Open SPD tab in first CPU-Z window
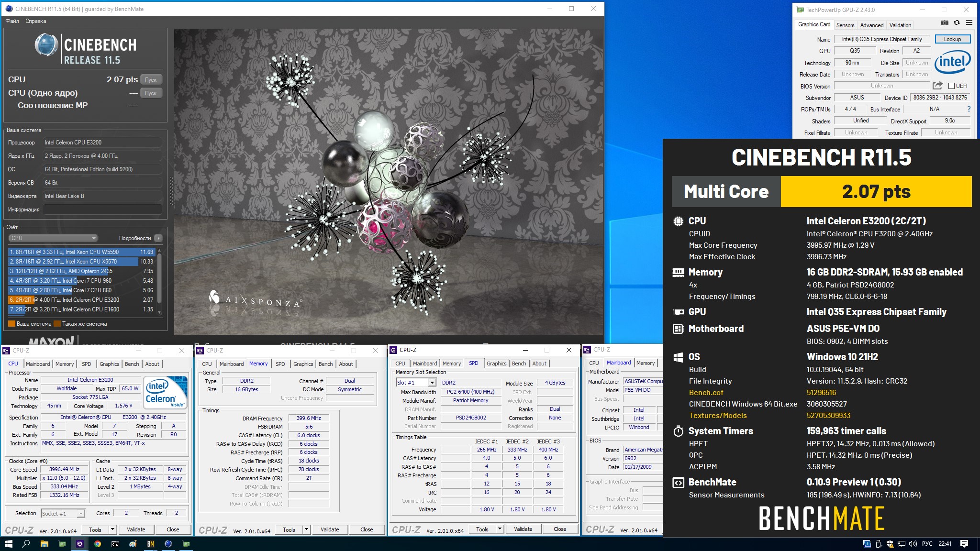Screen dimensions: 980x551 [86, 364]
